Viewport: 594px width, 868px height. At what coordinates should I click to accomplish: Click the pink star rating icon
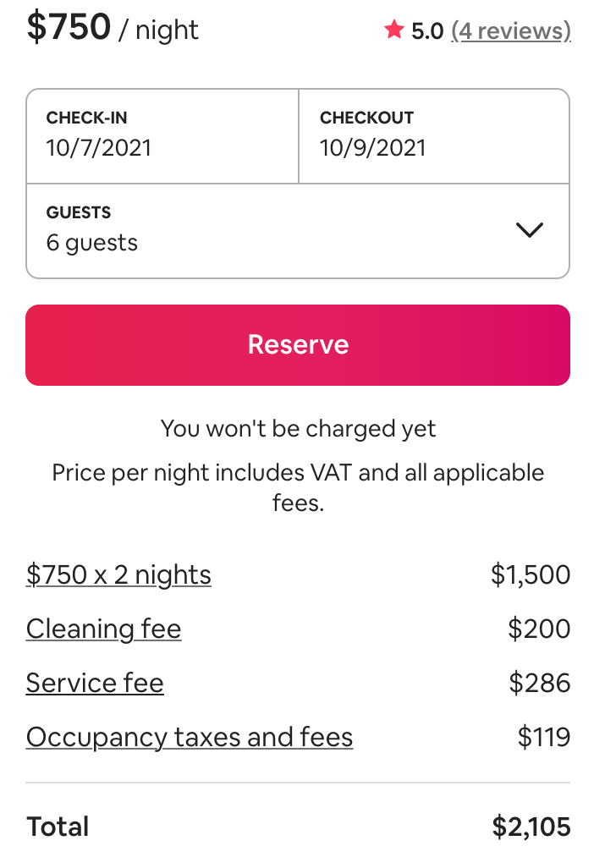click(394, 30)
